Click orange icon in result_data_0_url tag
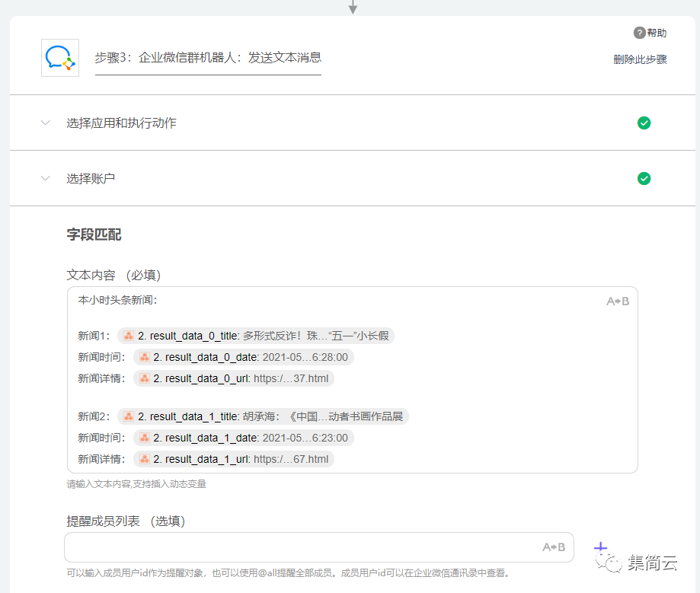The height and width of the screenshot is (593, 700). pos(145,379)
